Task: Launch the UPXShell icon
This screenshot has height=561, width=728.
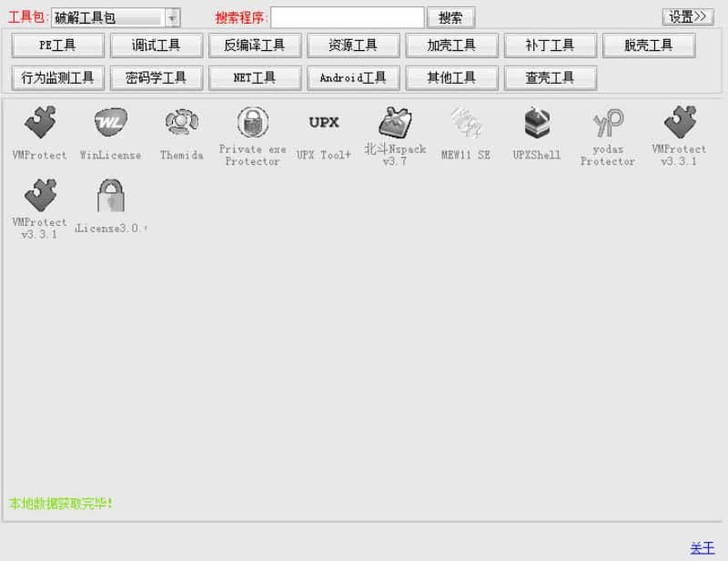Action: [537, 122]
